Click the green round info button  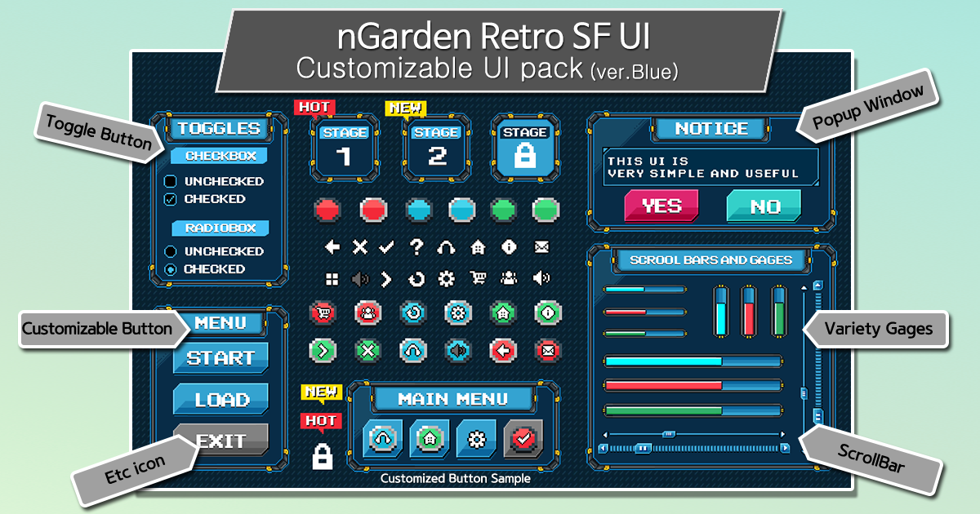click(x=547, y=312)
